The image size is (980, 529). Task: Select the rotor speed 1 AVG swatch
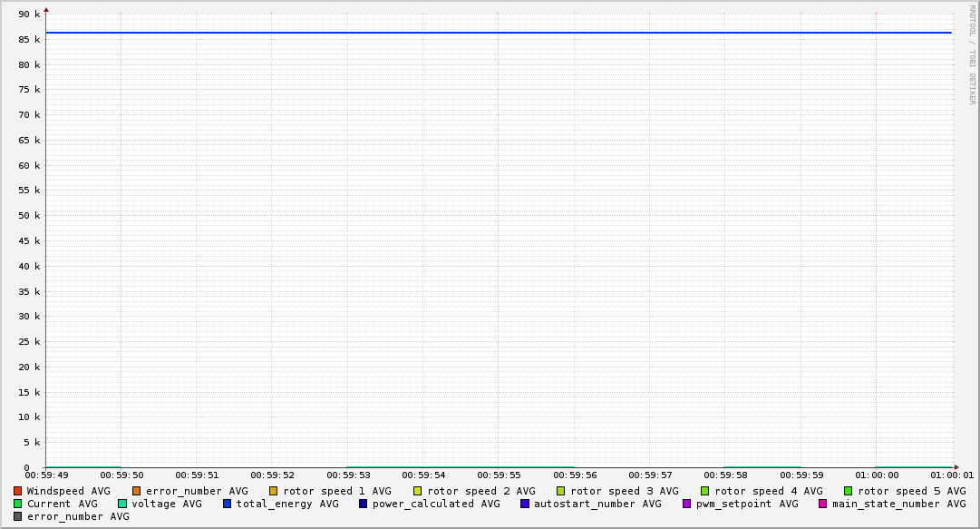[274, 491]
